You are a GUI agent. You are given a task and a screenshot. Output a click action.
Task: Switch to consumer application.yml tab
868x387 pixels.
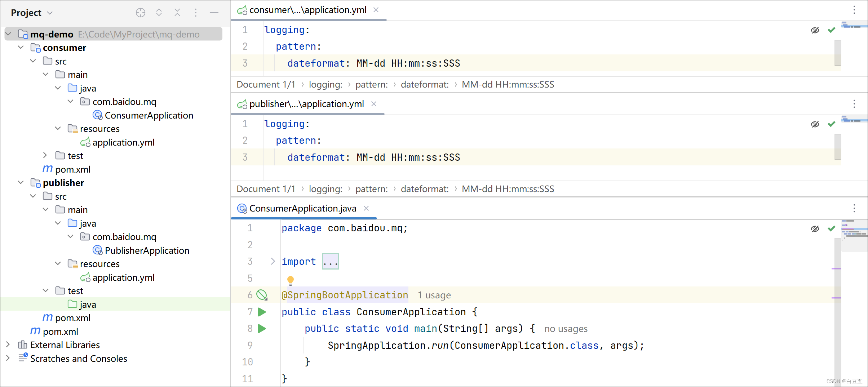pos(307,10)
